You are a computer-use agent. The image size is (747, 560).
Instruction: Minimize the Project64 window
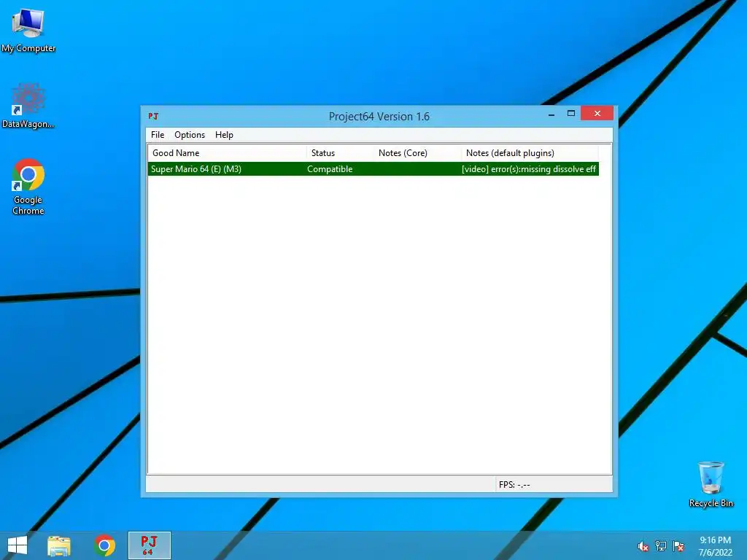point(551,114)
